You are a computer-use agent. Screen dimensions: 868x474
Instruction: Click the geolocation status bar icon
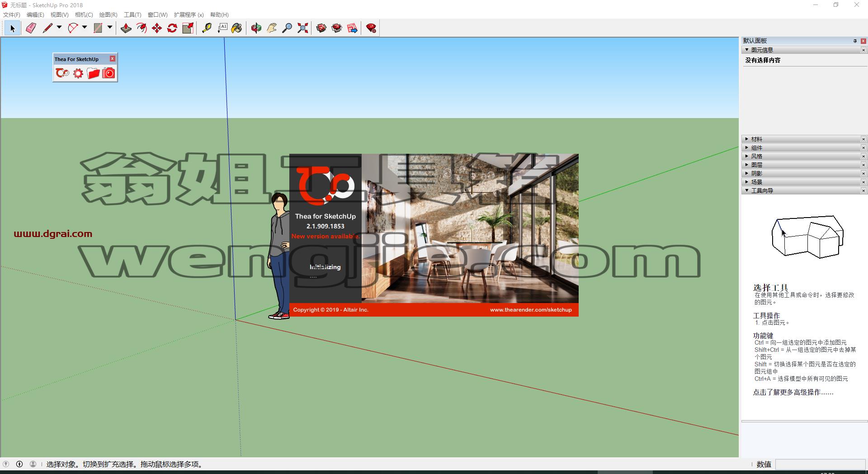[x=6, y=464]
